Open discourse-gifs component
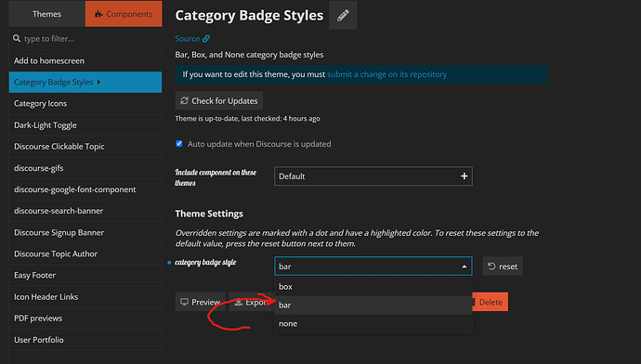641x364 pixels. click(x=85, y=168)
